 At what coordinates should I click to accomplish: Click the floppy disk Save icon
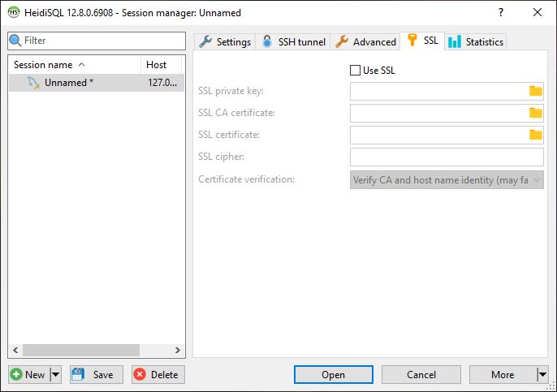pos(78,375)
